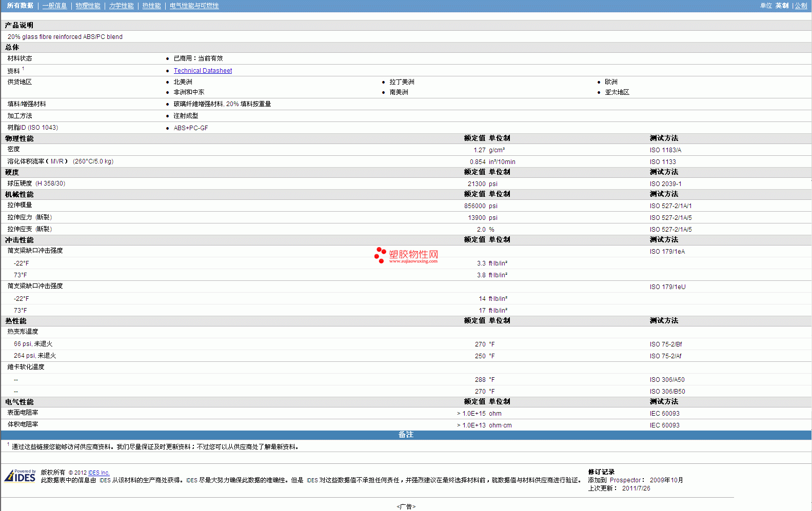Click the Powered by IDES logo
The width and height of the screenshot is (812, 511).
coord(21,476)
